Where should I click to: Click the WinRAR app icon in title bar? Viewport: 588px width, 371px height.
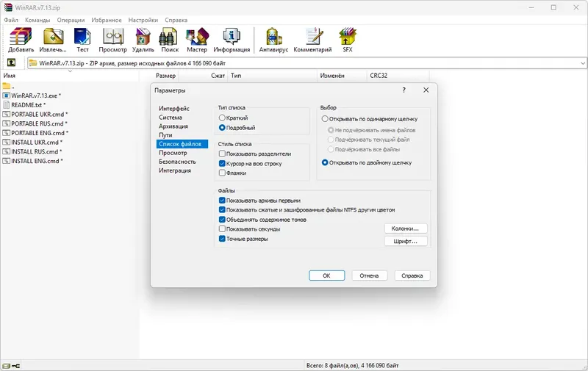[8, 7]
